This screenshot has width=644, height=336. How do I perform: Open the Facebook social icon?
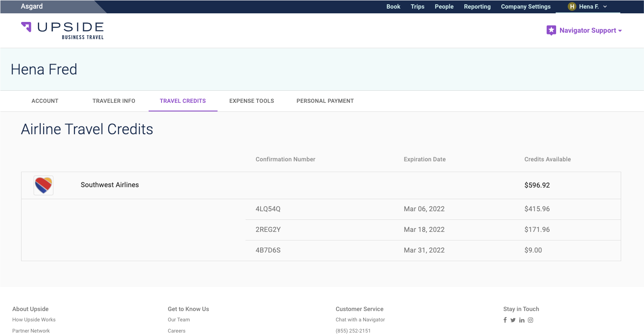[x=505, y=320]
